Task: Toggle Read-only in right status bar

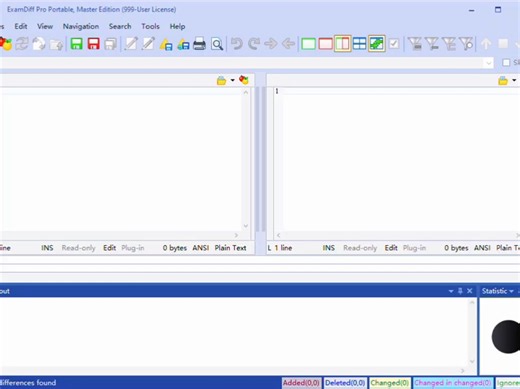Action: point(360,248)
